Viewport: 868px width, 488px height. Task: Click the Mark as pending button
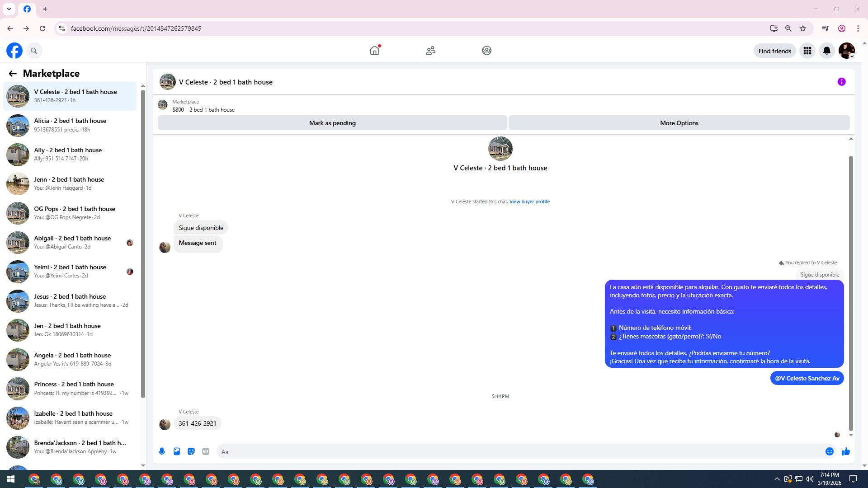point(332,123)
